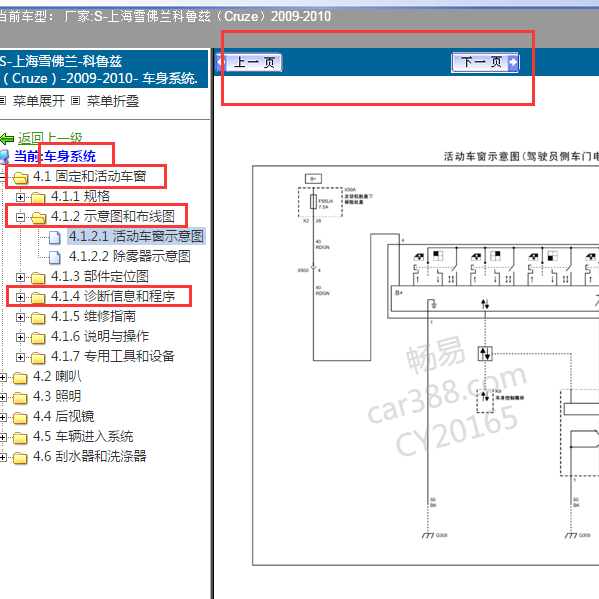Viewport: 599px width, 599px height.
Task: Select the 4.1.5 维修指南 folder label
Action: coord(93,316)
